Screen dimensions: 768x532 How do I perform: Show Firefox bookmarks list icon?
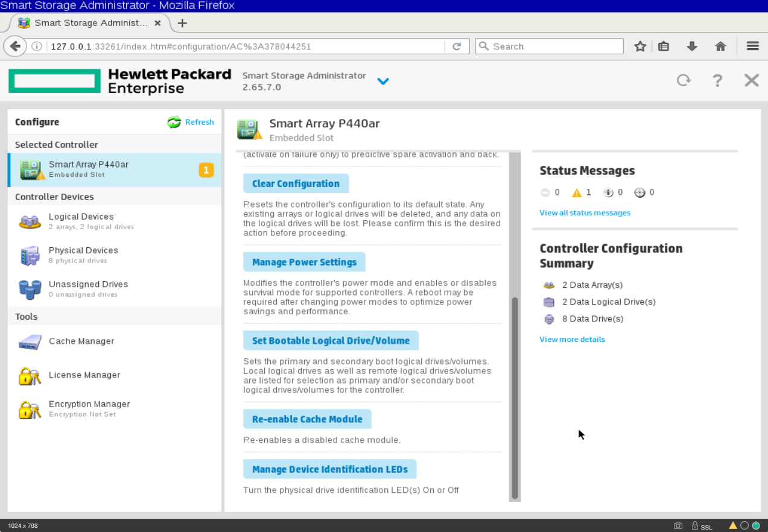pos(664,46)
